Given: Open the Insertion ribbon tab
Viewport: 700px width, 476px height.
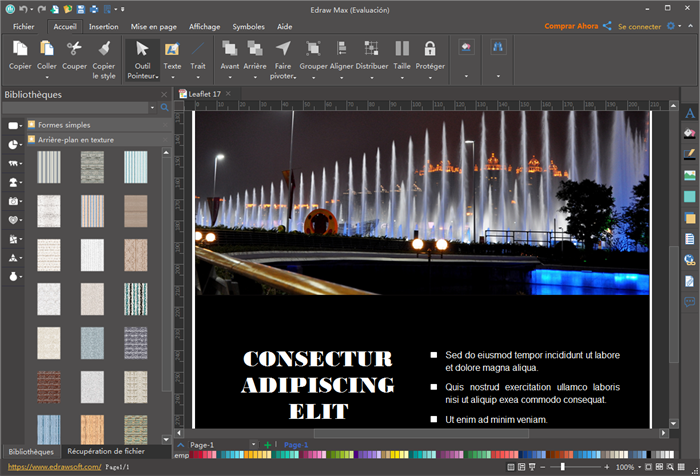Looking at the screenshot, I should tap(103, 27).
